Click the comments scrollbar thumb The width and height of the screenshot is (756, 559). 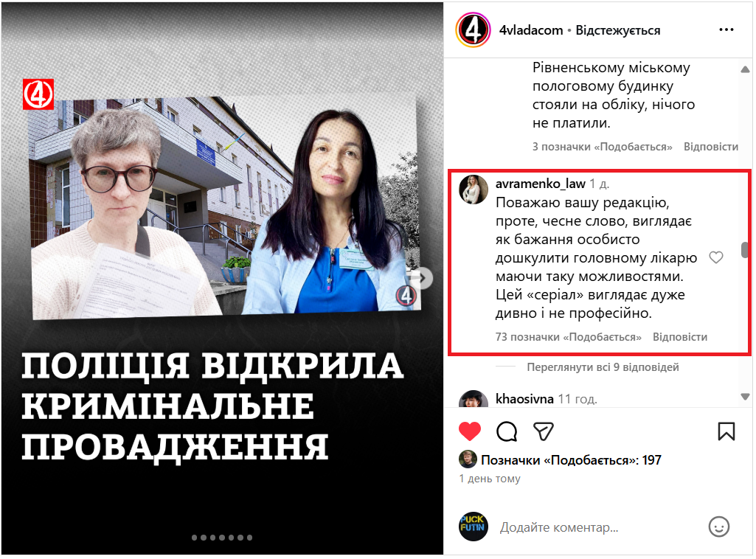pyautogui.click(x=745, y=250)
